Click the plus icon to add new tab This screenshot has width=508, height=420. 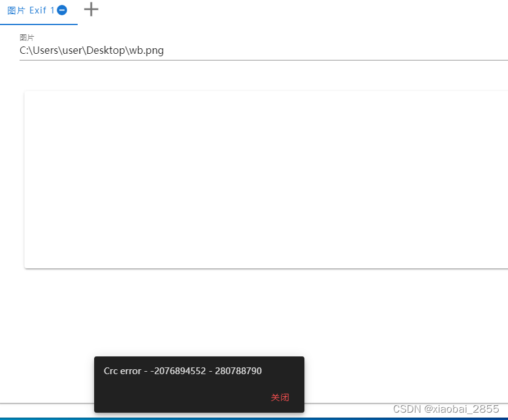pos(90,9)
